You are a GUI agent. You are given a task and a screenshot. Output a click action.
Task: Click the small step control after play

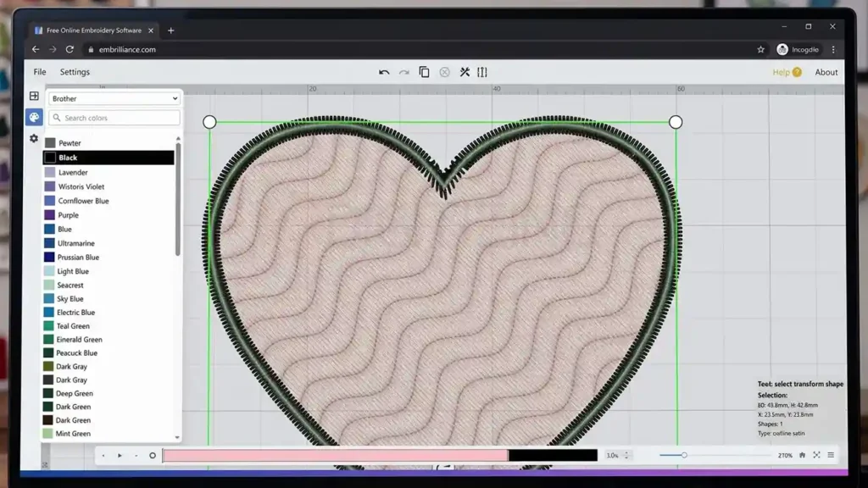[x=136, y=455]
